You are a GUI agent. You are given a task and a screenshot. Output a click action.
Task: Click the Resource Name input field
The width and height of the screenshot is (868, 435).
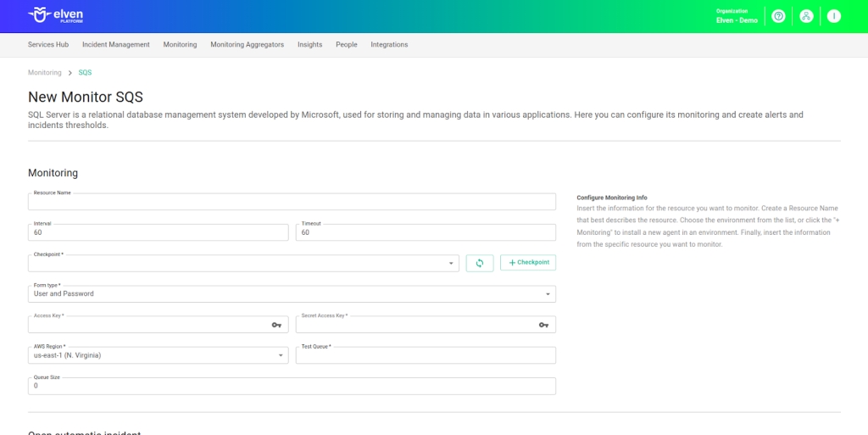292,203
